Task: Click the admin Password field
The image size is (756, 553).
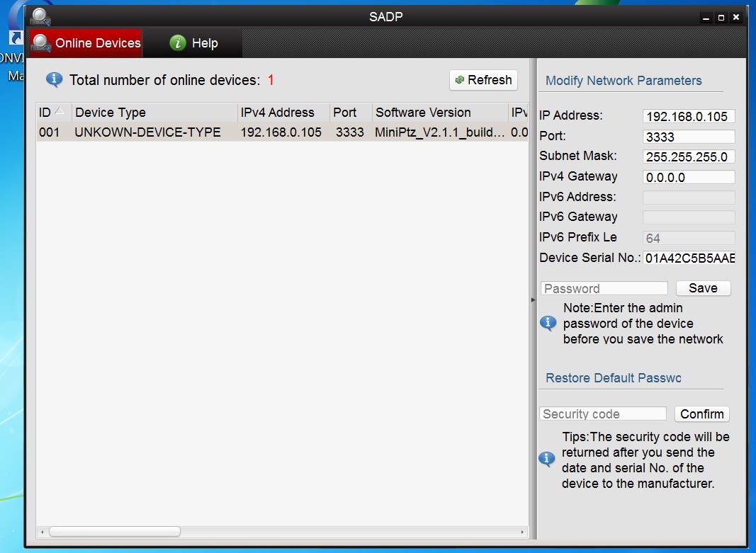Action: point(604,288)
